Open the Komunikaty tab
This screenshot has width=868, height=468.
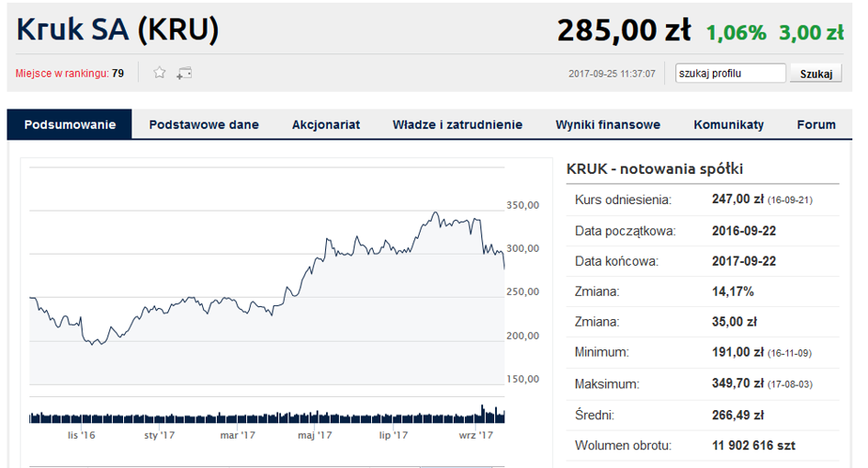[728, 125]
